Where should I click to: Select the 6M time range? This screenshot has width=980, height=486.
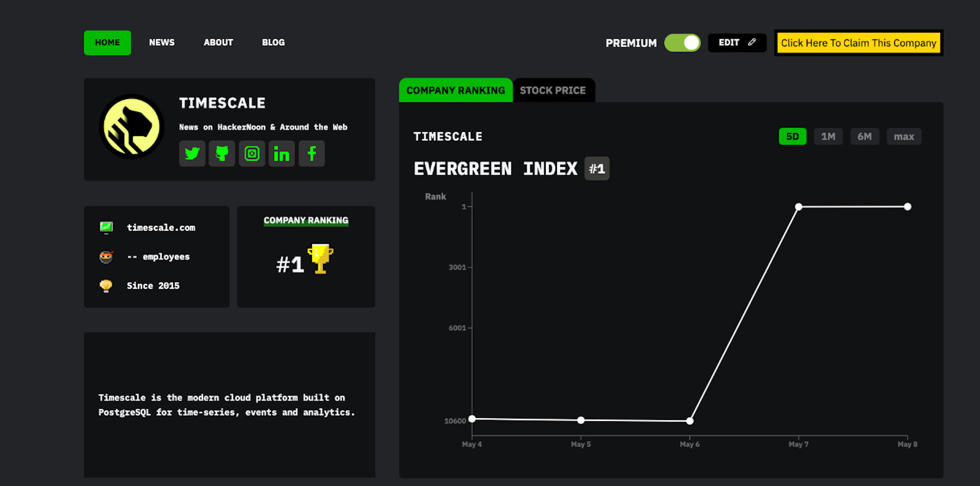864,136
